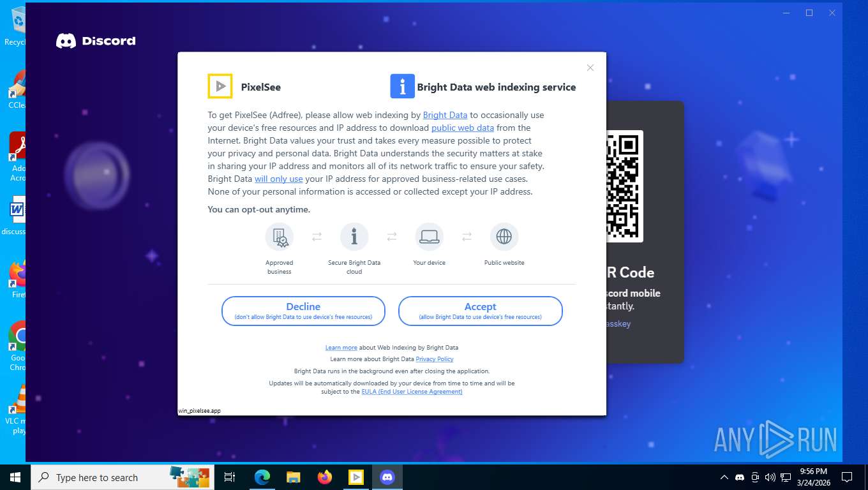Switch to PixelSee taskbar app
Image resolution: width=868 pixels, height=490 pixels.
tap(355, 477)
